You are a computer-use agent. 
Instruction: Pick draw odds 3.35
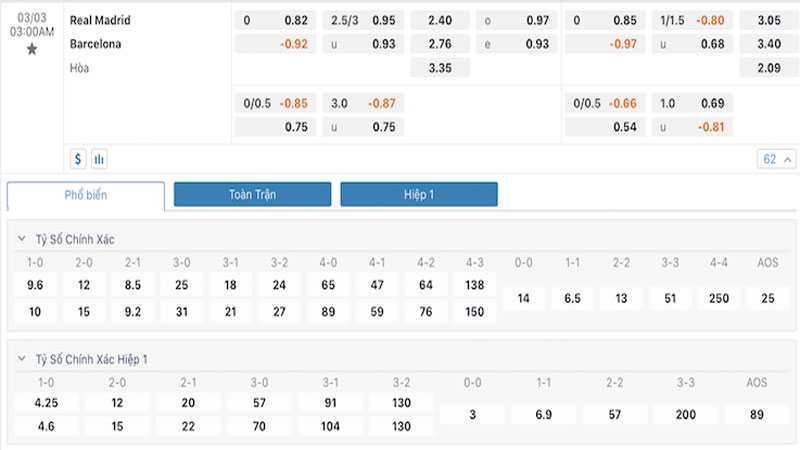tap(440, 68)
